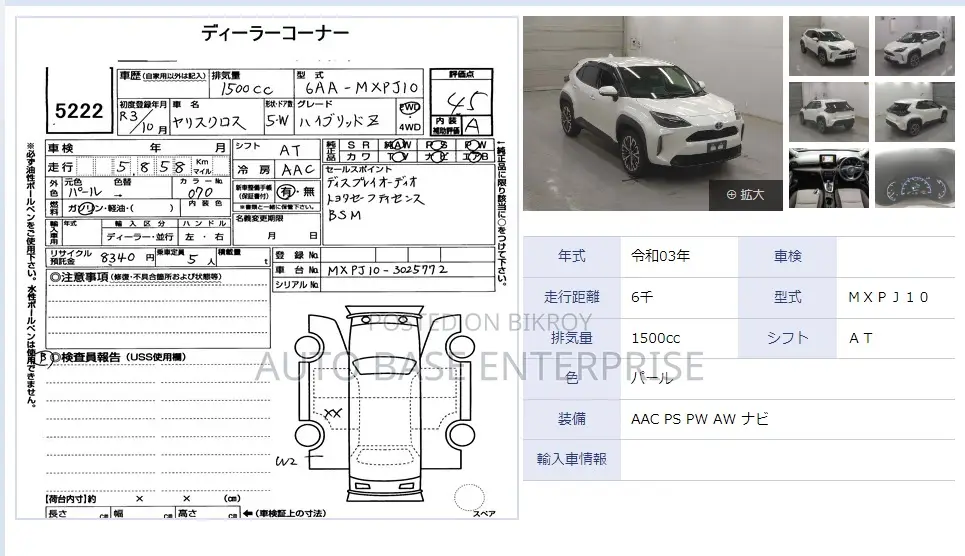965x556 pixels.
Task: Open the main white car photo
Action: pos(653,113)
